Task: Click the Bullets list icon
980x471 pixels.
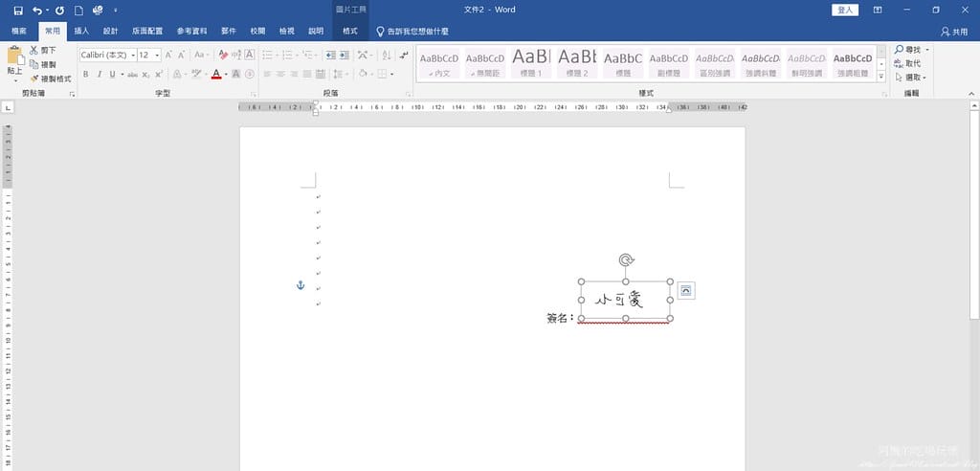Action: (268, 55)
